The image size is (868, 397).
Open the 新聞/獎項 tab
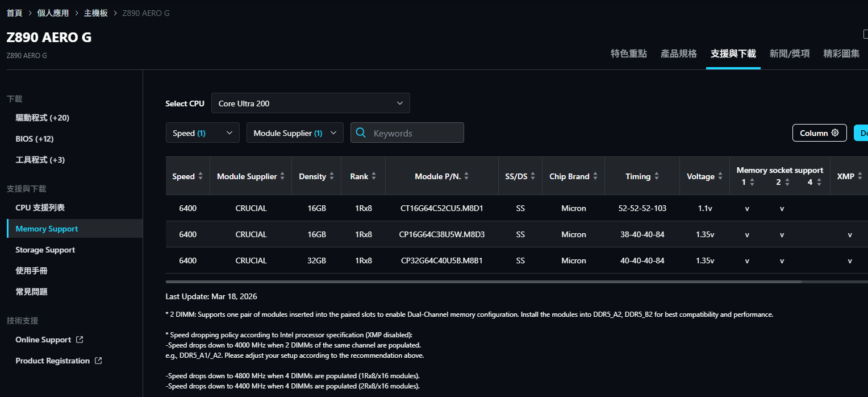(x=790, y=53)
